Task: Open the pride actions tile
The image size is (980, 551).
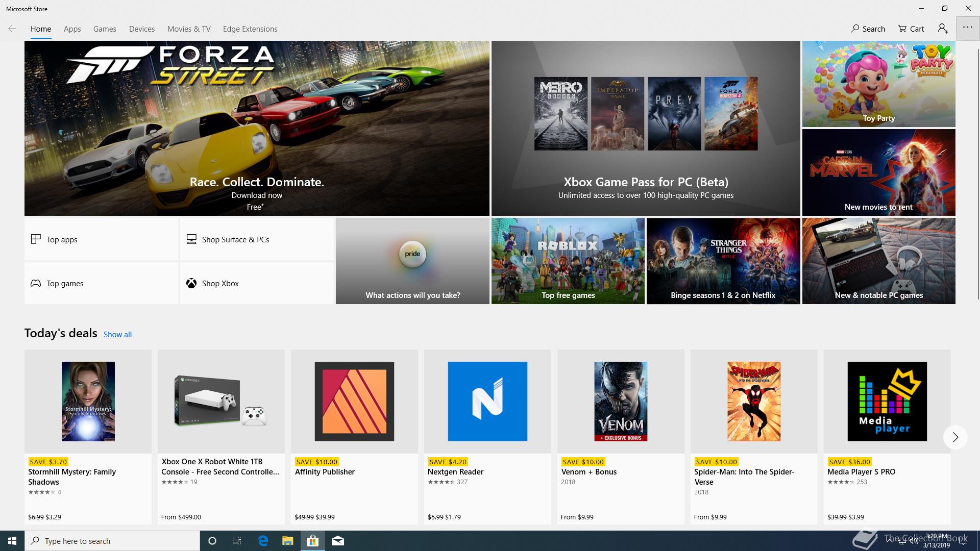Action: click(412, 261)
